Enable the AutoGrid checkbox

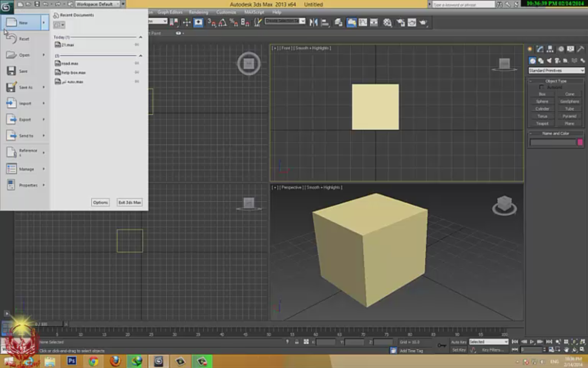point(542,87)
